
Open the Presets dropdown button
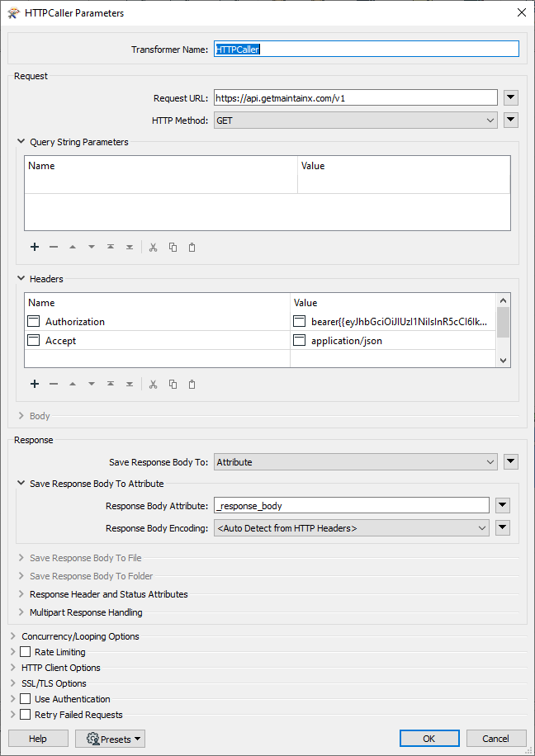(110, 739)
